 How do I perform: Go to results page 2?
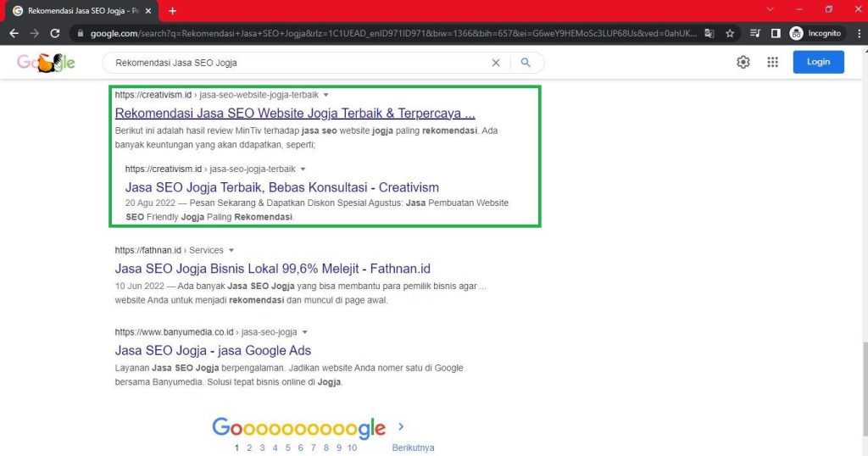[249, 448]
